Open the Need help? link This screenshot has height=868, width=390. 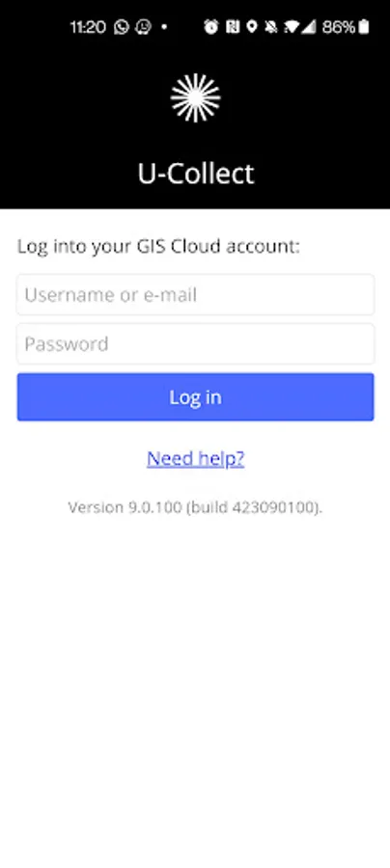196,458
